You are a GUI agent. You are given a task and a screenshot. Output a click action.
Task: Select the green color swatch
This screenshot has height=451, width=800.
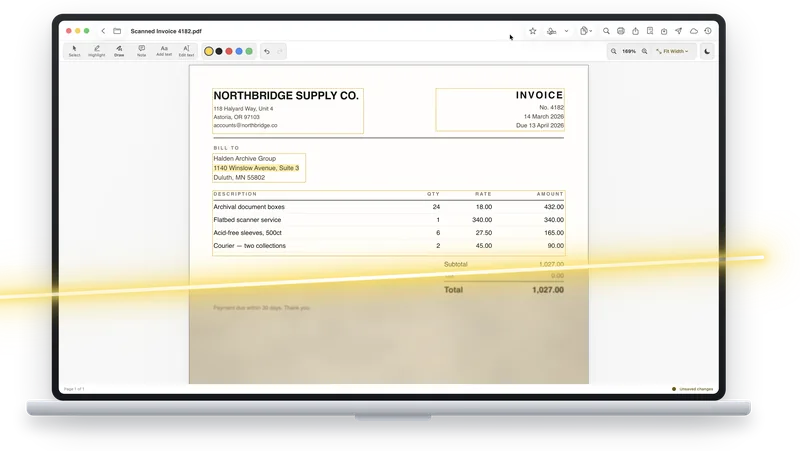coord(249,51)
